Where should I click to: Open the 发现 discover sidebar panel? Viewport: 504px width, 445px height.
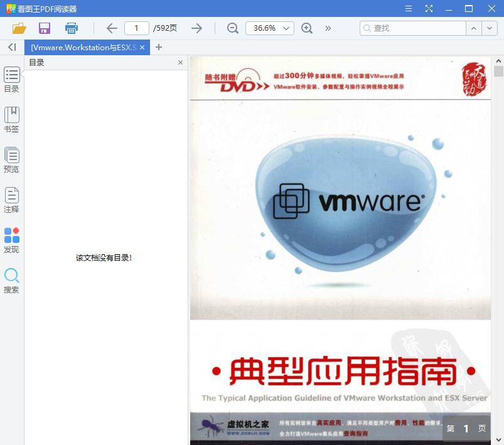pos(11,240)
